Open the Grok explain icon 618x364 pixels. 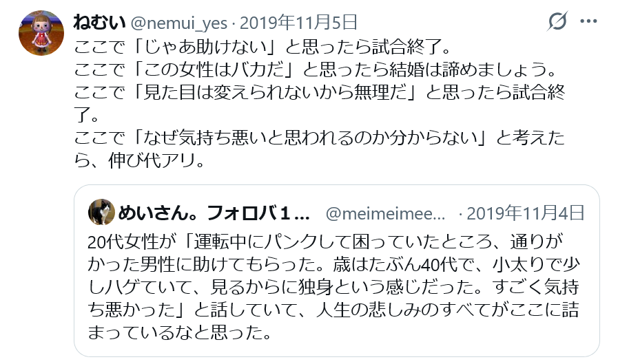click(x=557, y=22)
